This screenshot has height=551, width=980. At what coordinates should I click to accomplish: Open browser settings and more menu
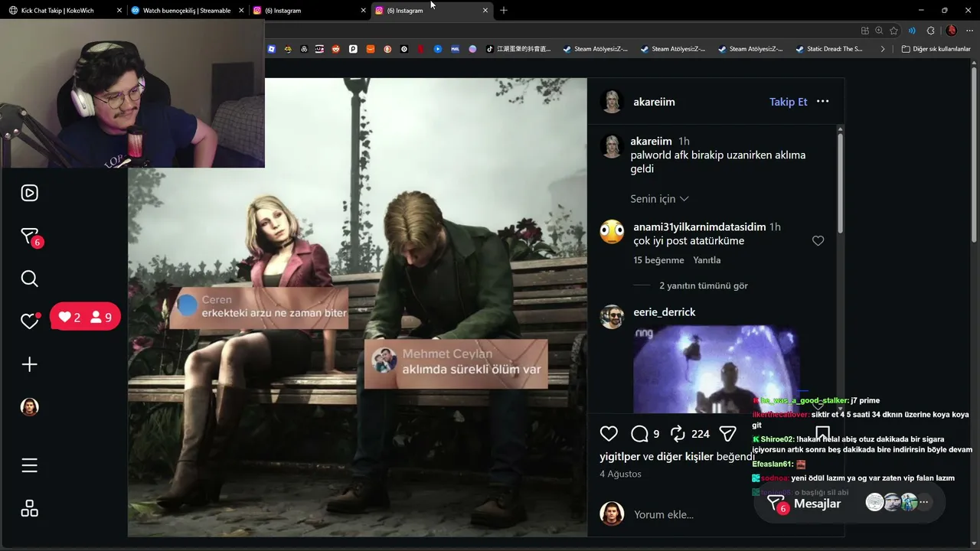point(970,31)
